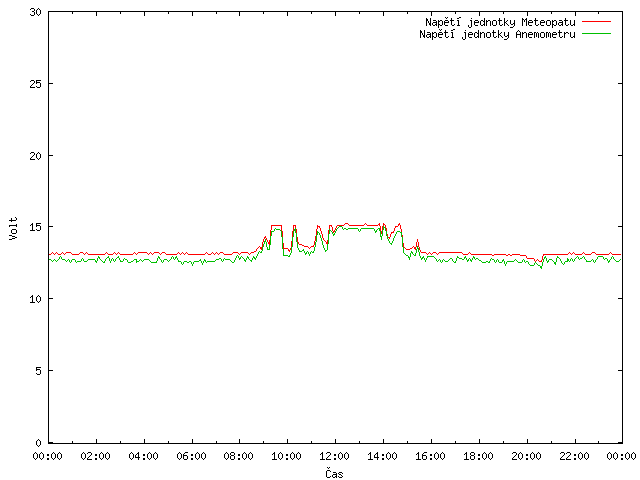The height and width of the screenshot is (480, 640).
Task: Click the red legend line sample
Action: [596, 21]
